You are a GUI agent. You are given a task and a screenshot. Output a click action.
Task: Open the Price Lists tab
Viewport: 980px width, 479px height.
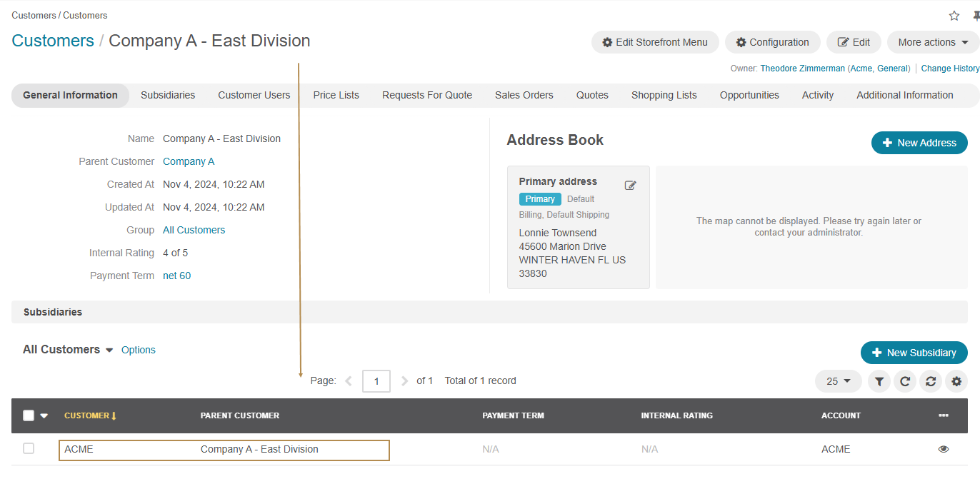click(336, 95)
